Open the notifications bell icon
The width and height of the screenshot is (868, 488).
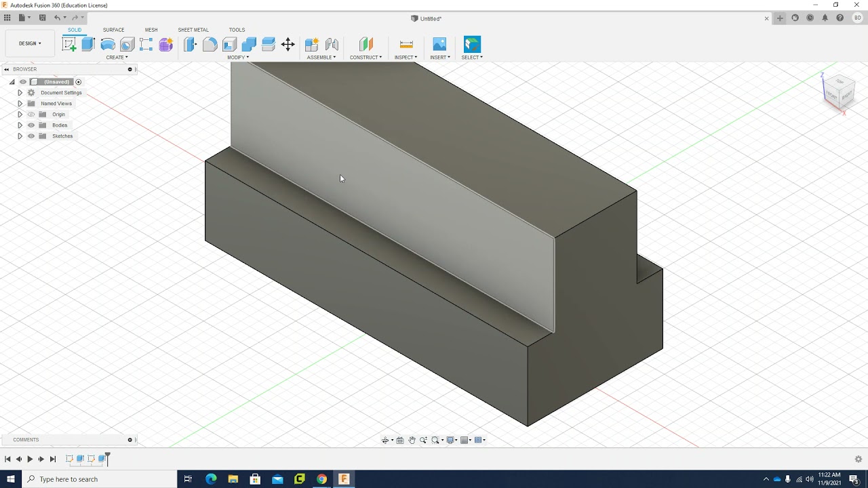pos(825,18)
